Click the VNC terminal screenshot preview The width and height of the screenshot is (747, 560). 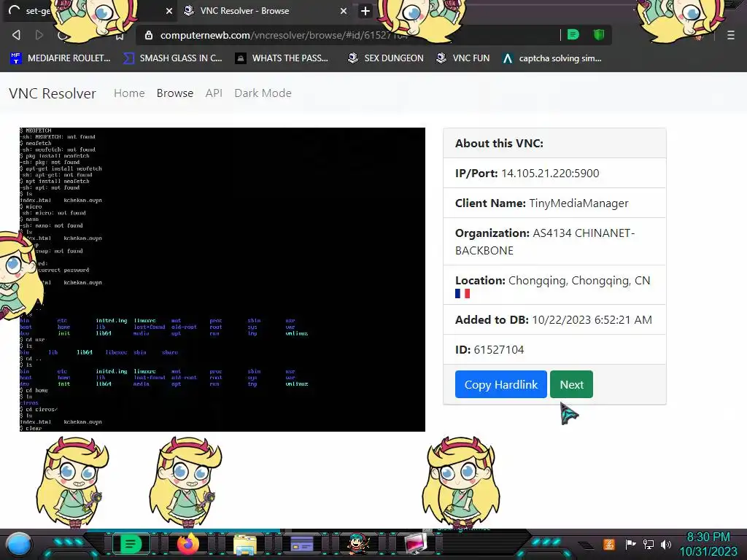tap(222, 279)
